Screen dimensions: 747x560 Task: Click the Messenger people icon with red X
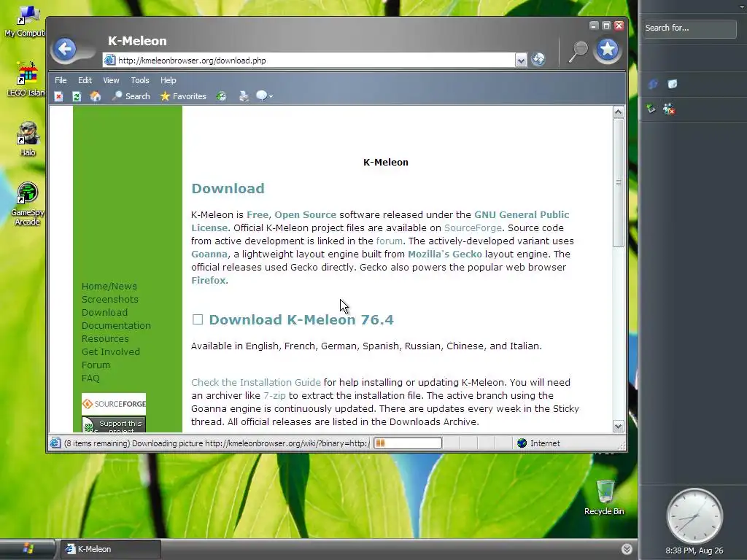670,109
